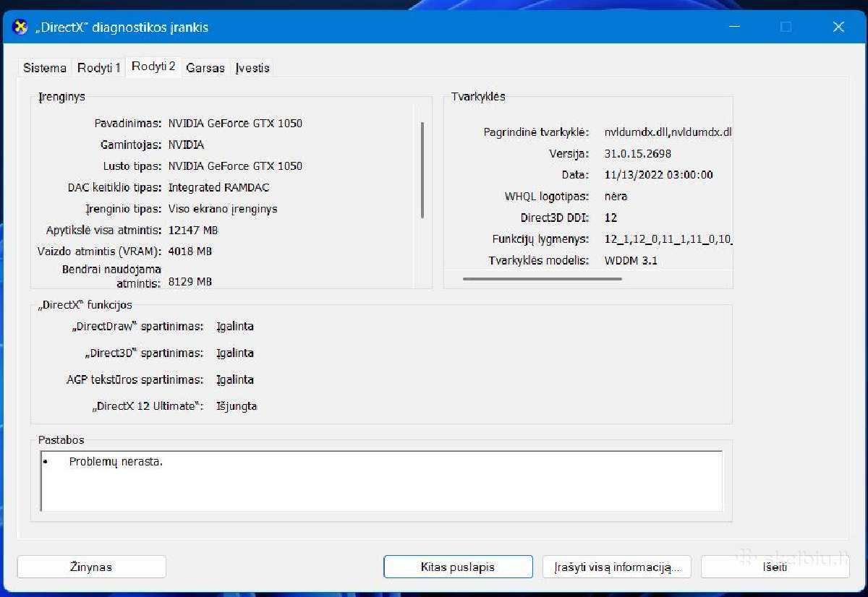The height and width of the screenshot is (597, 868).
Task: Click the WDDM 3.1 driver model value
Action: [631, 260]
